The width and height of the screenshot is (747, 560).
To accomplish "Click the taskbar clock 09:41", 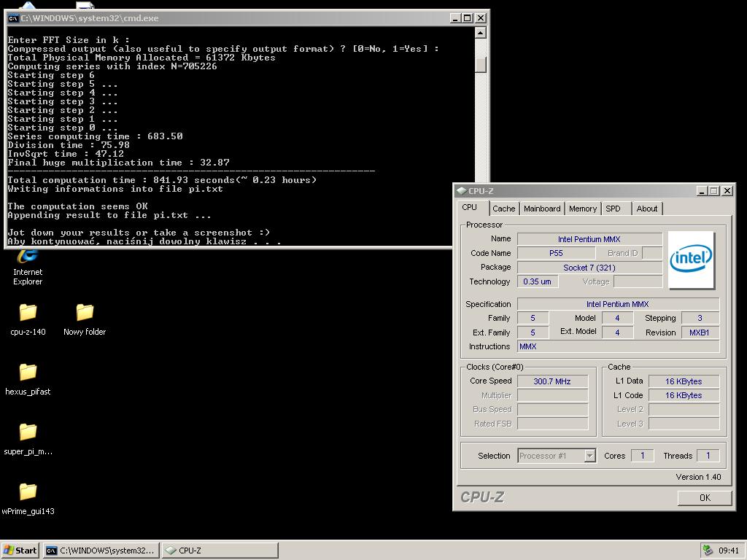I will (729, 551).
